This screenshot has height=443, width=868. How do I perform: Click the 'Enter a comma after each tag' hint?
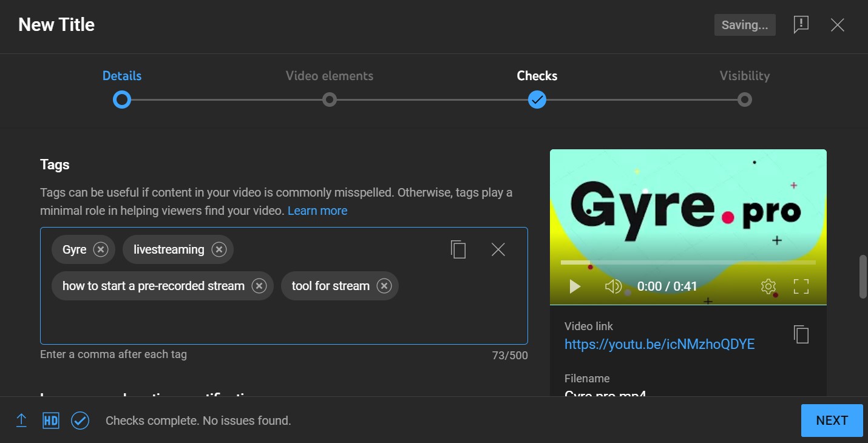tap(114, 354)
